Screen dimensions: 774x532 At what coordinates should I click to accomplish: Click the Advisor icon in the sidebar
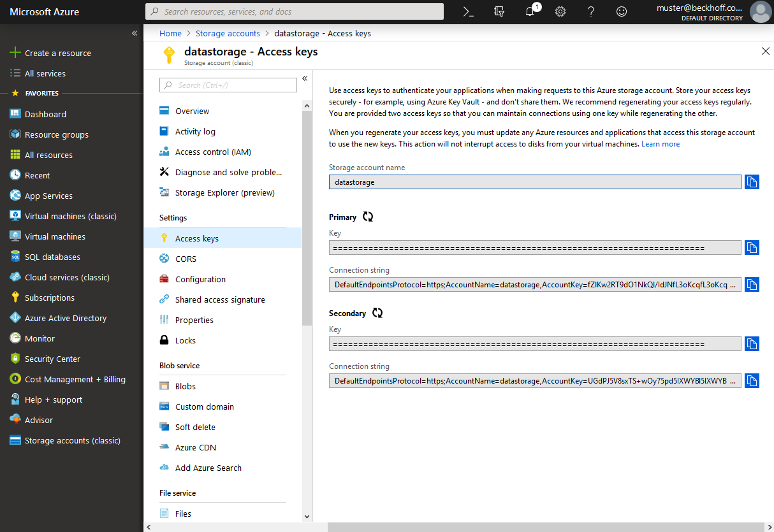coord(15,420)
